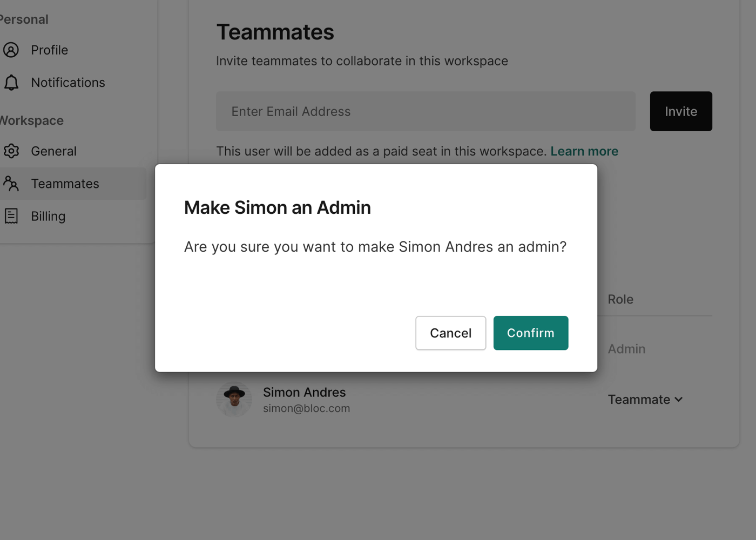Follow the Learn more link
The image size is (756, 540).
coord(584,151)
